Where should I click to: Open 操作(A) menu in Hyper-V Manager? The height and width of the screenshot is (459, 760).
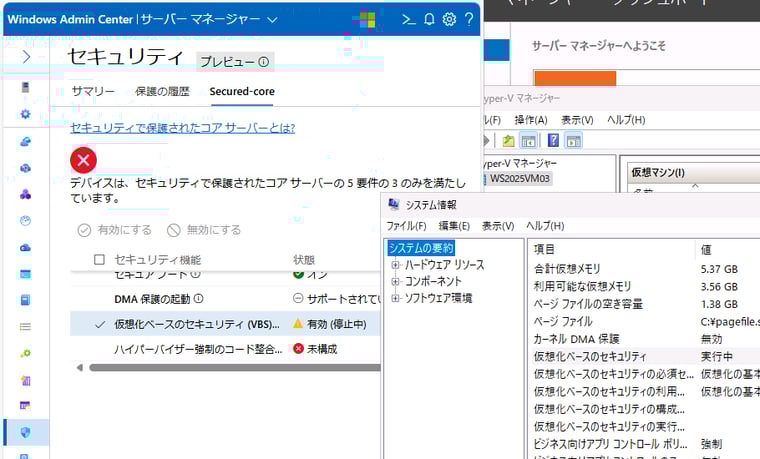(x=531, y=120)
